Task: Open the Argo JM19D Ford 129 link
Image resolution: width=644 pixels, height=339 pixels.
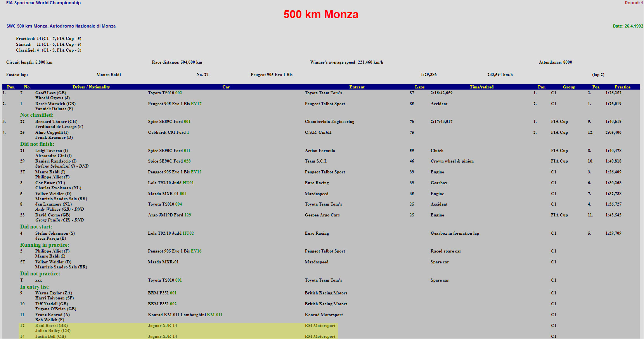Action: coord(188,215)
